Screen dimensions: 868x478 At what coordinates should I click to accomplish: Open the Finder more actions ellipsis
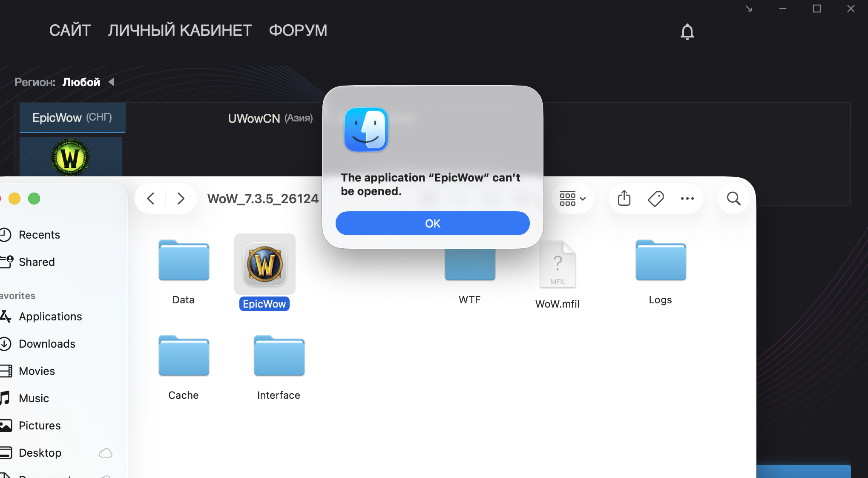coord(687,199)
